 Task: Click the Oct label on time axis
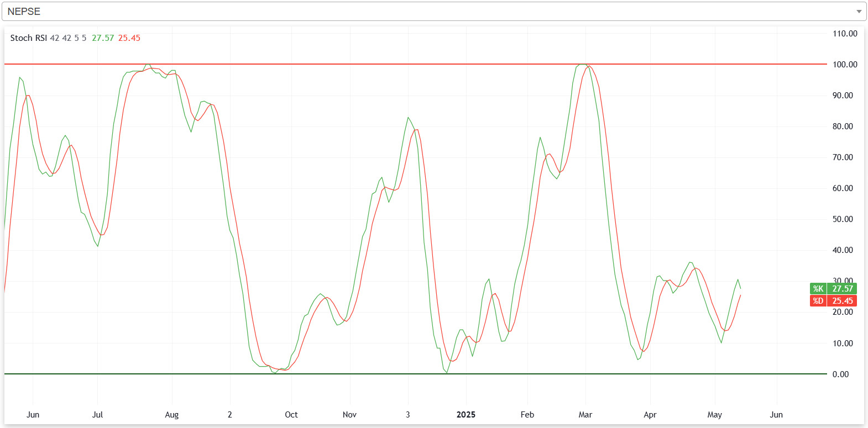(x=291, y=415)
